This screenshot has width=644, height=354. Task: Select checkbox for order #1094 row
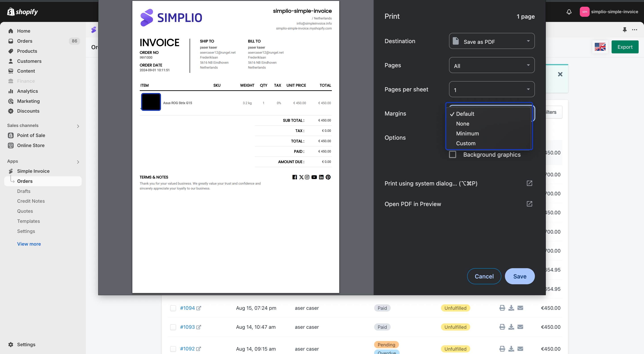pyautogui.click(x=173, y=308)
